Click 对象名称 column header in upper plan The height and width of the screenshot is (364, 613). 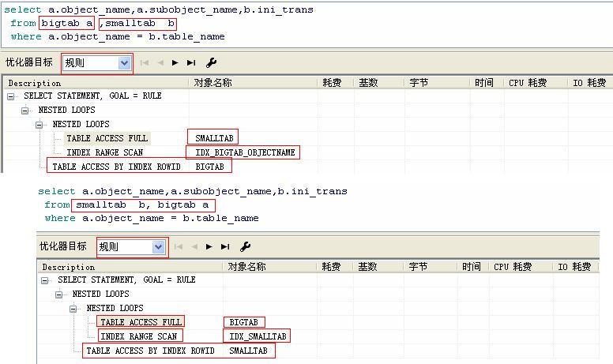pos(253,83)
